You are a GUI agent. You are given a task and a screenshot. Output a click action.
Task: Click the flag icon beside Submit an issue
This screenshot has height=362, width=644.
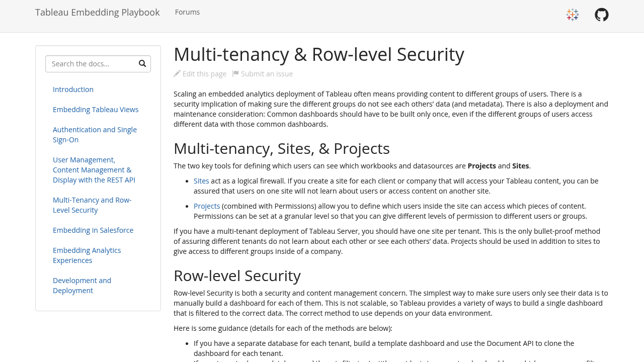(235, 73)
